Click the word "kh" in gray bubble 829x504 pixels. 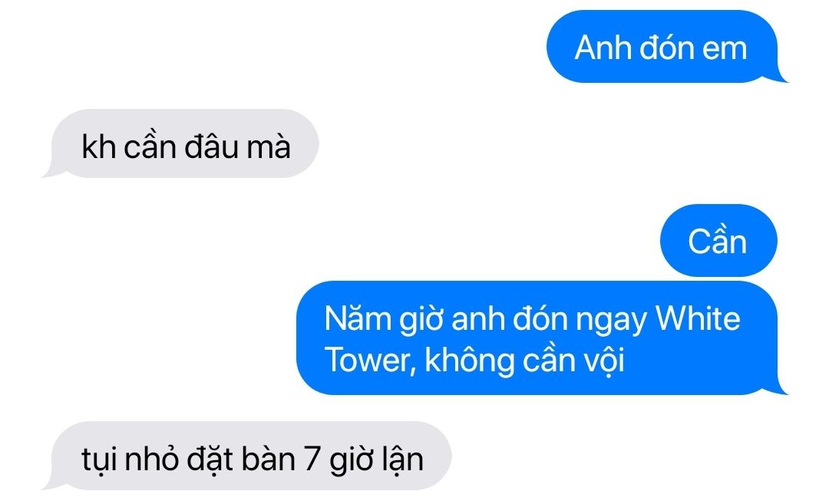click(x=98, y=147)
